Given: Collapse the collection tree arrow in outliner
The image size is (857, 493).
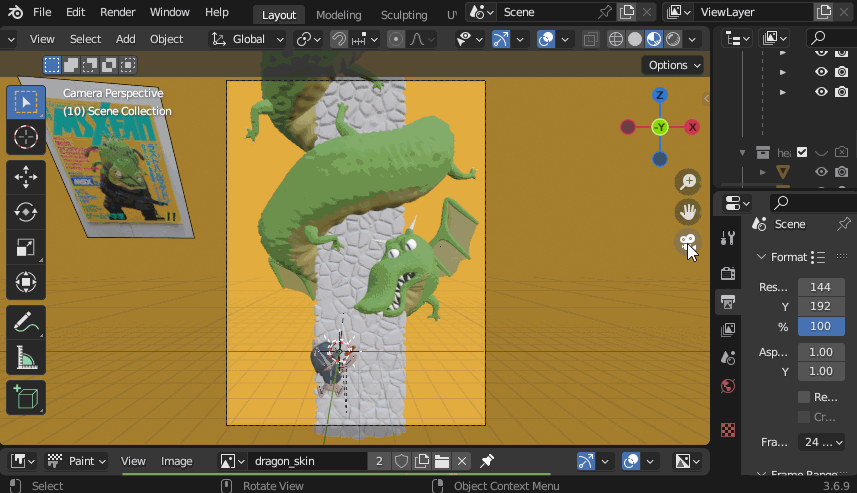Looking at the screenshot, I should (742, 153).
